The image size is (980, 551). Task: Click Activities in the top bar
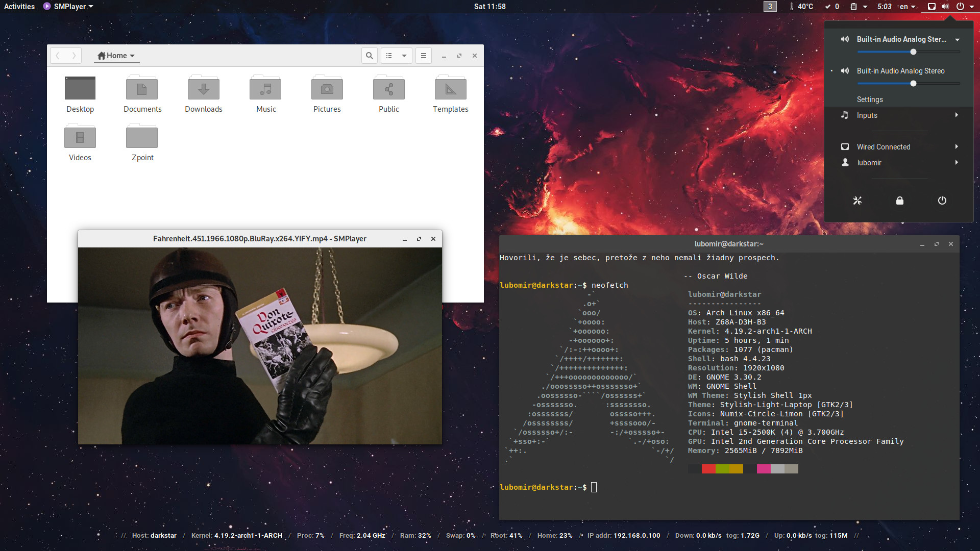[19, 7]
